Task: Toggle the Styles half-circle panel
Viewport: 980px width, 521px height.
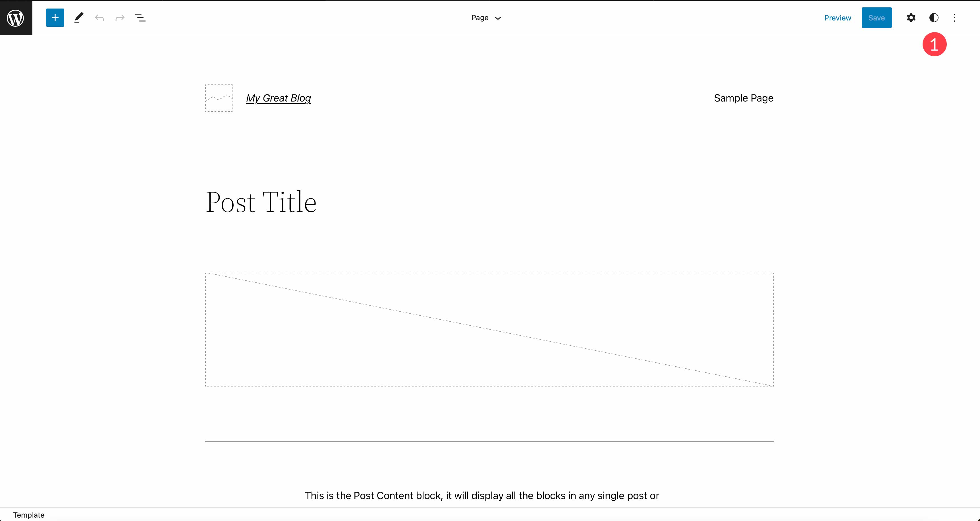Action: pyautogui.click(x=934, y=18)
